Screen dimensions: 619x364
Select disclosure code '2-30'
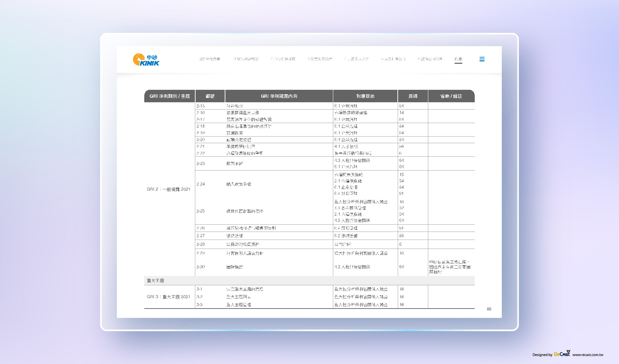click(x=200, y=267)
